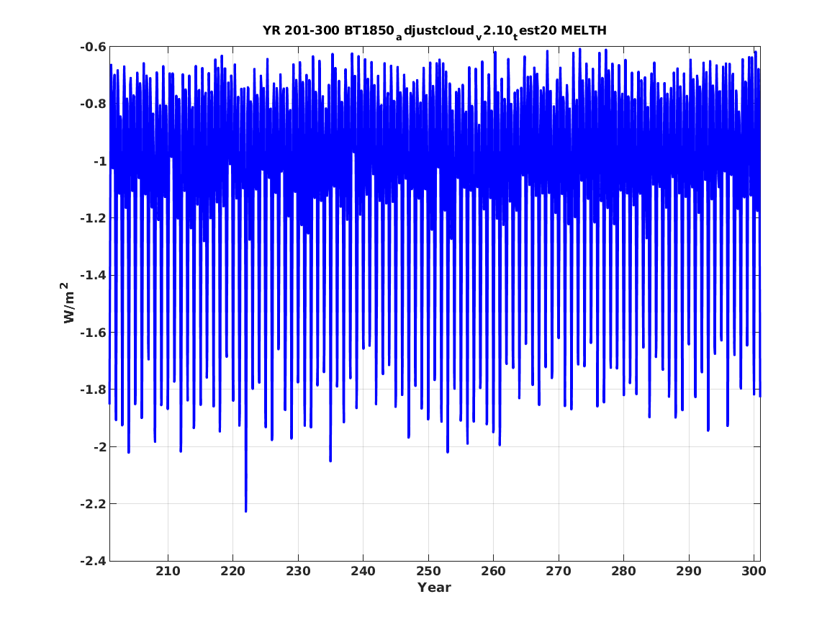Select x-axis tick label '250'
This screenshot has width=840, height=630.
(x=428, y=571)
